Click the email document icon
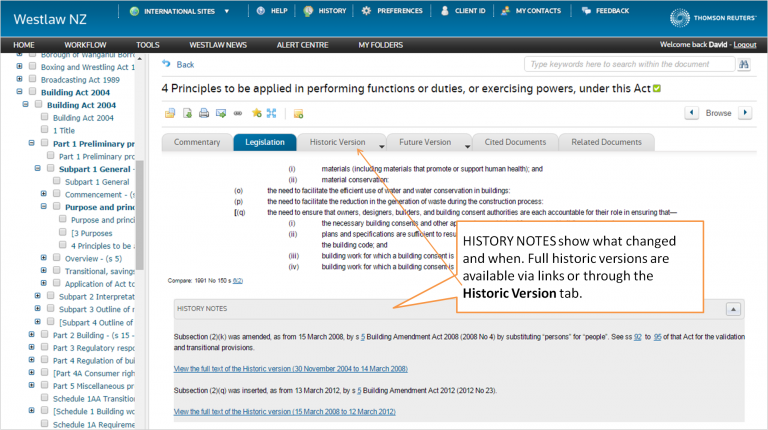 point(221,114)
